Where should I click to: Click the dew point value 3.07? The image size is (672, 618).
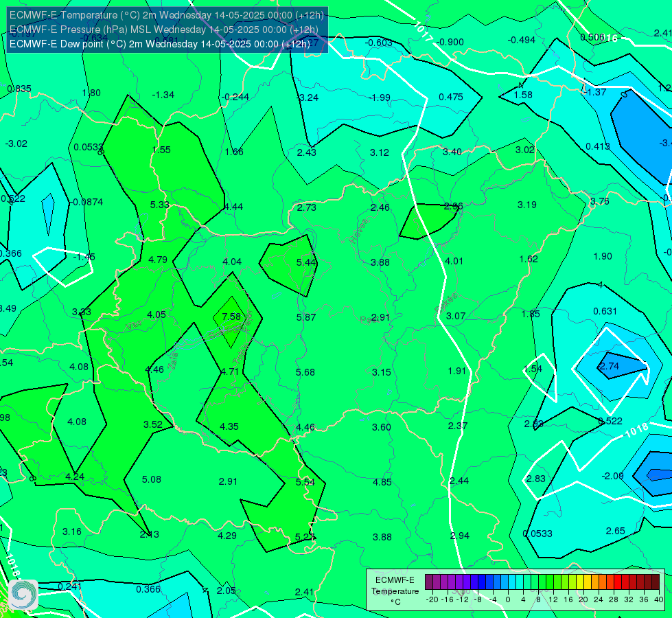pos(456,316)
